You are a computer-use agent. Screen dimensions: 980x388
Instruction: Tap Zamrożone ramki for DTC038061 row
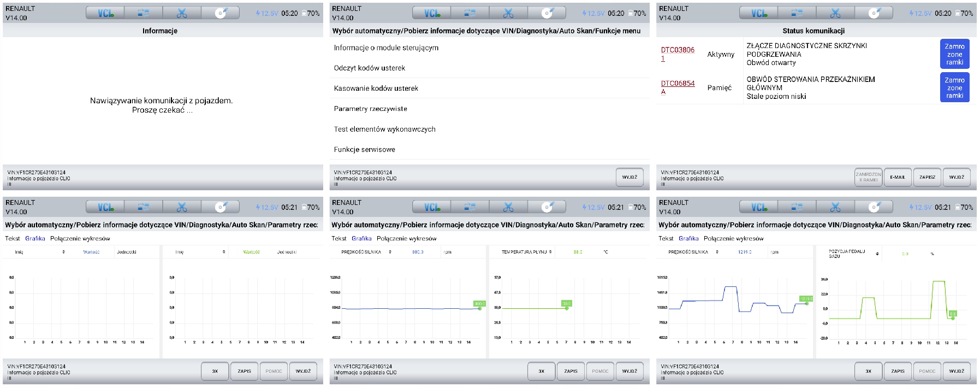pos(954,54)
